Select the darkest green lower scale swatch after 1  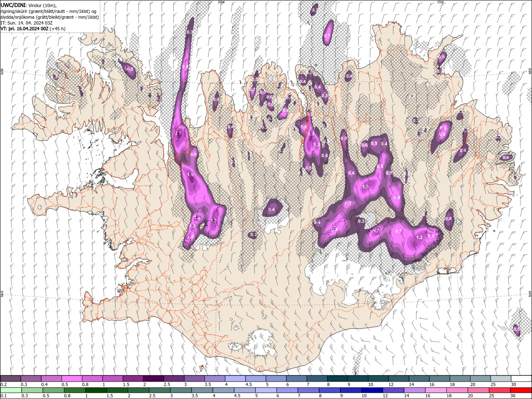click(96, 390)
